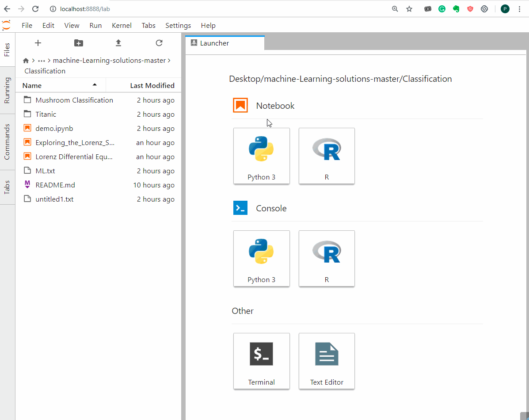Toggle Name column sort order
529x420 pixels.
coord(31,85)
